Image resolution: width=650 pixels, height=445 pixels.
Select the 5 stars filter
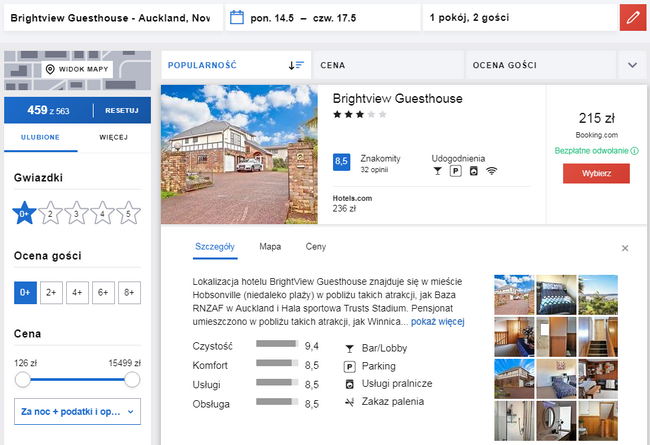click(129, 213)
